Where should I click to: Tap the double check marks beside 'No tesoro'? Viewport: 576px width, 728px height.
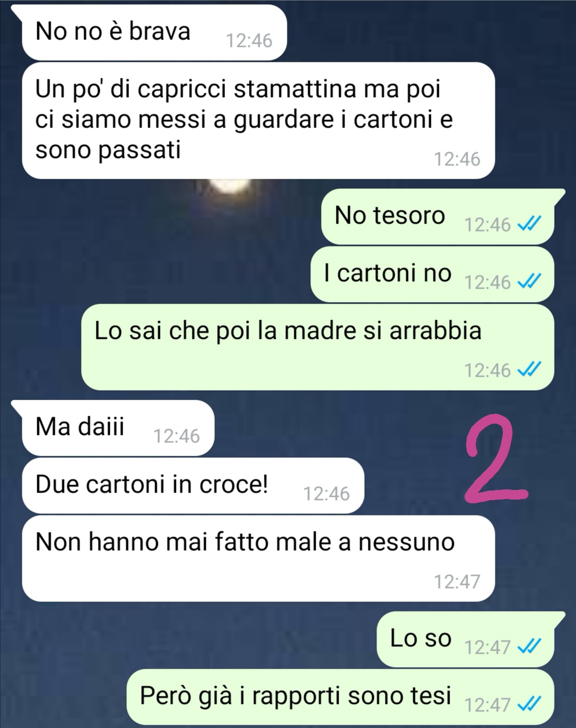(x=529, y=224)
